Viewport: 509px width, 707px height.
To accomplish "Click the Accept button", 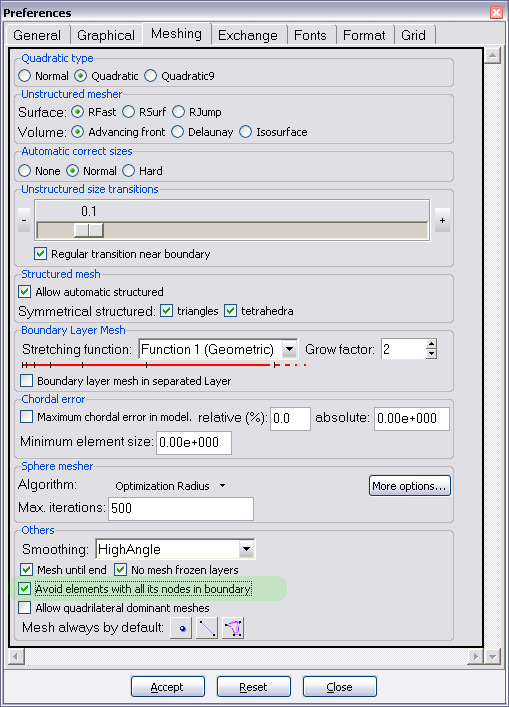I will pyautogui.click(x=168, y=687).
